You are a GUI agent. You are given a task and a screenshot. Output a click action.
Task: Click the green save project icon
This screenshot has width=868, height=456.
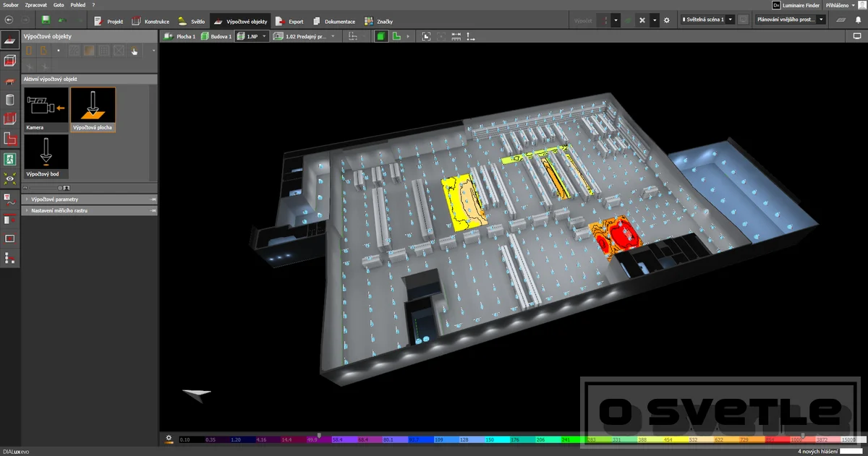[46, 20]
